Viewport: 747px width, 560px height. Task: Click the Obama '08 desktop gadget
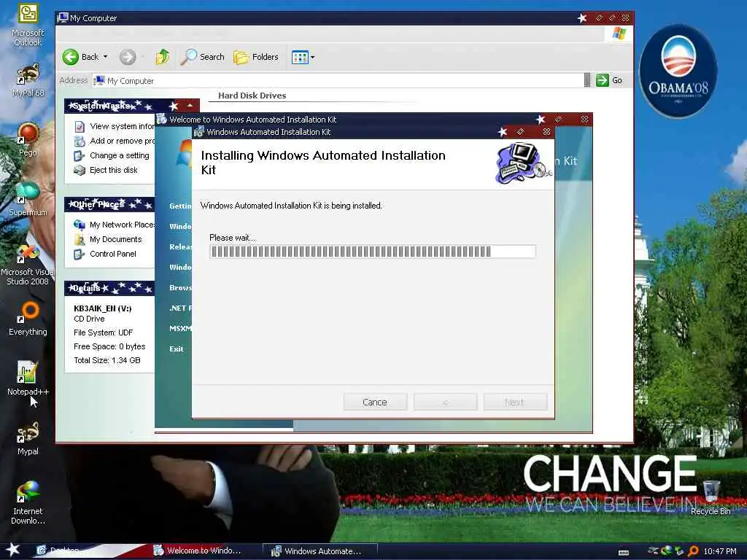click(678, 71)
